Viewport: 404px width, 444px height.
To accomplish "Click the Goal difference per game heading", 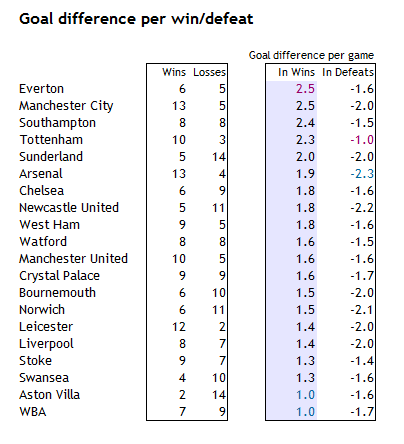I will [311, 55].
